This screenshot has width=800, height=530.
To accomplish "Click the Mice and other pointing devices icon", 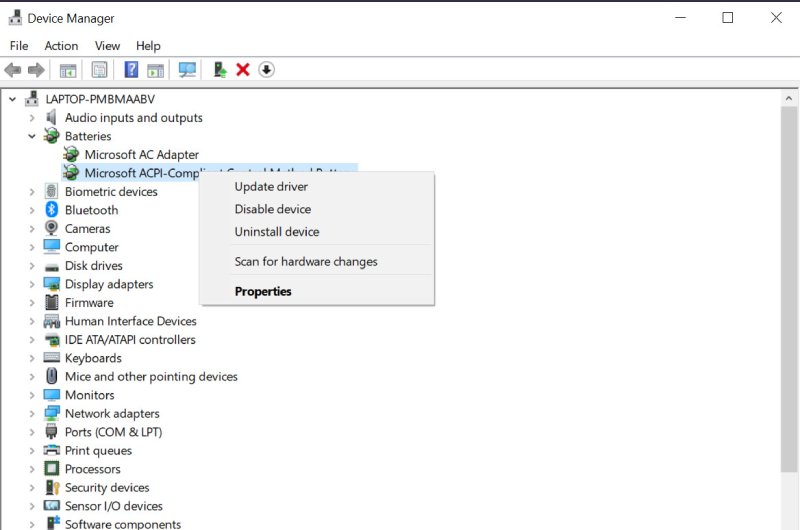I will pos(52,376).
